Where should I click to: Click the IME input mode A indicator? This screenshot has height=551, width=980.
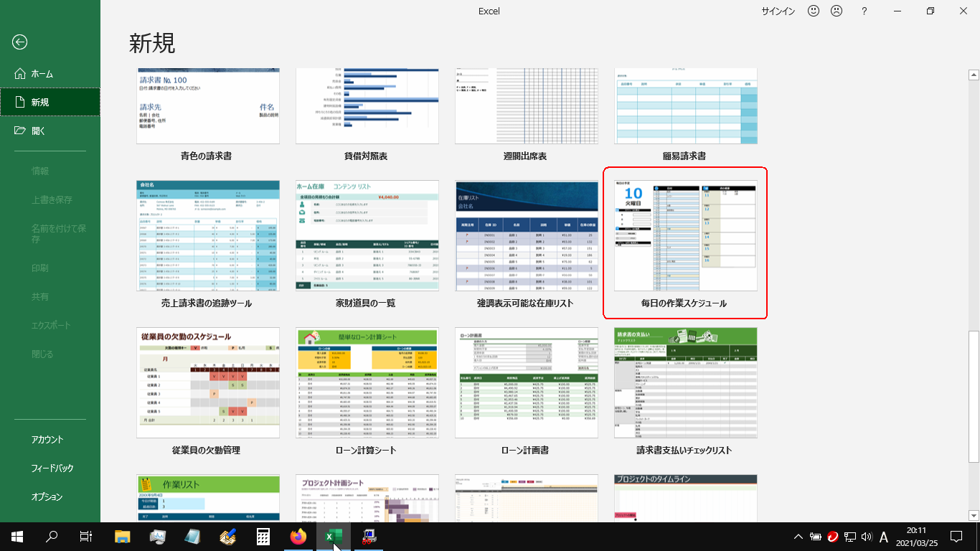click(x=884, y=537)
